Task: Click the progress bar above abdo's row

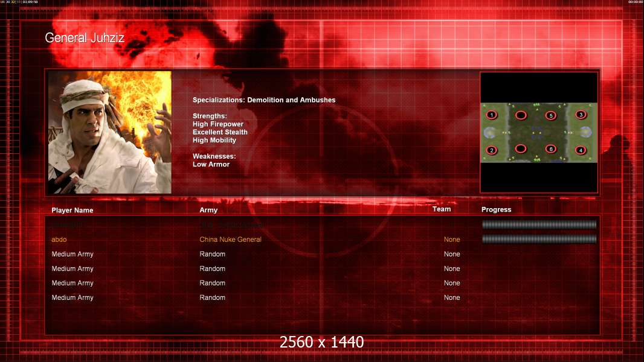Action: point(539,224)
